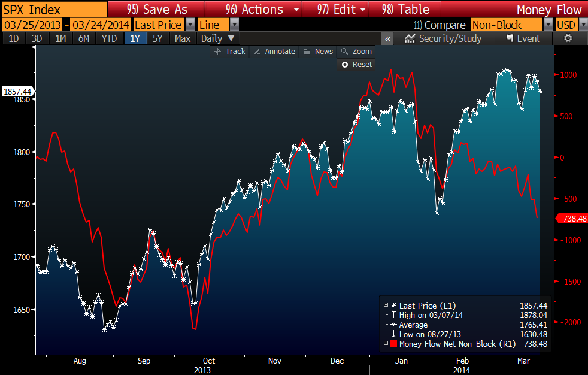
Task: Open chart settings gear icon
Action: [x=568, y=38]
